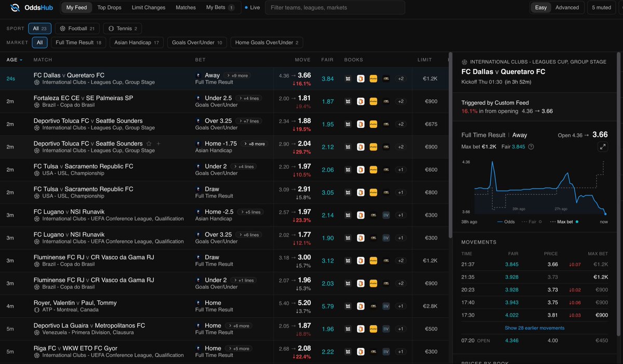Select the 21:37 movement row
Screen dimensions: 623x364
(535, 264)
